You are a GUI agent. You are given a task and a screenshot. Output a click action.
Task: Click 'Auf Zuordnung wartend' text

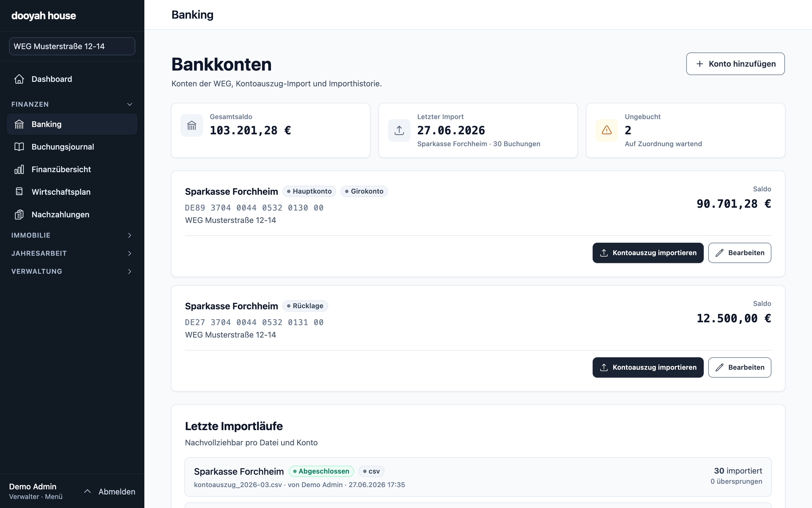[x=663, y=144]
